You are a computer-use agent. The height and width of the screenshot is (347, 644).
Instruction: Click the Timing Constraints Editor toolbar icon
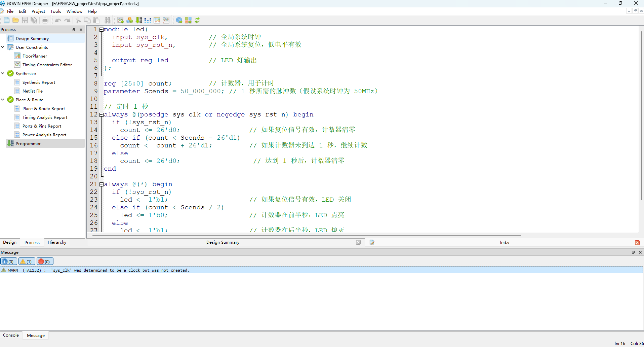click(x=166, y=20)
